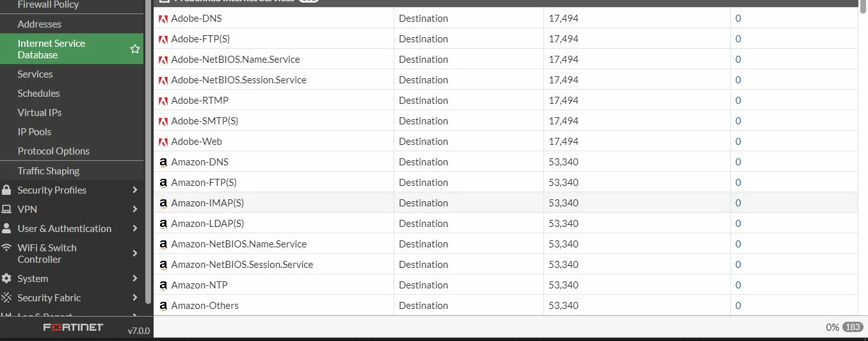This screenshot has width=868, height=341.
Task: Open reference count 0 for Amazon-NTP
Action: coord(738,285)
